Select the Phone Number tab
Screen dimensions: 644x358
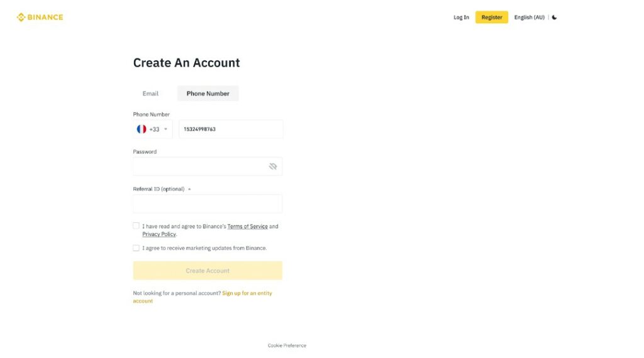point(208,94)
